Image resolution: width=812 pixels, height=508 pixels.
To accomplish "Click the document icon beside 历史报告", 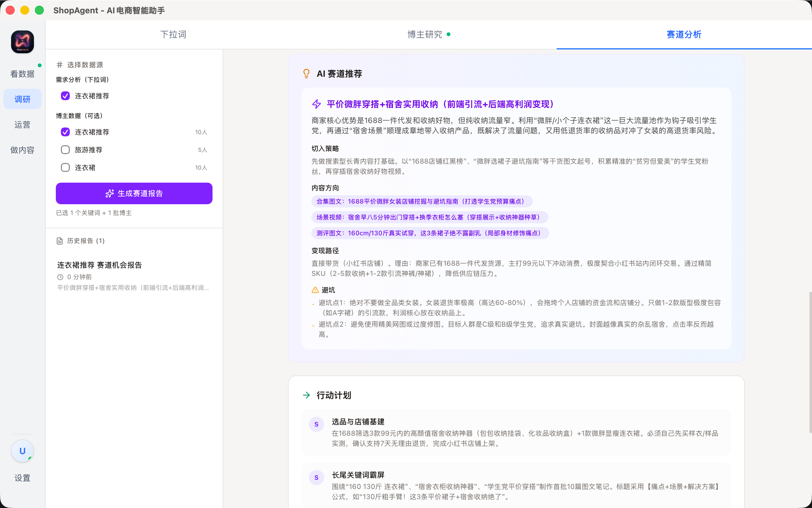I will [x=60, y=241].
